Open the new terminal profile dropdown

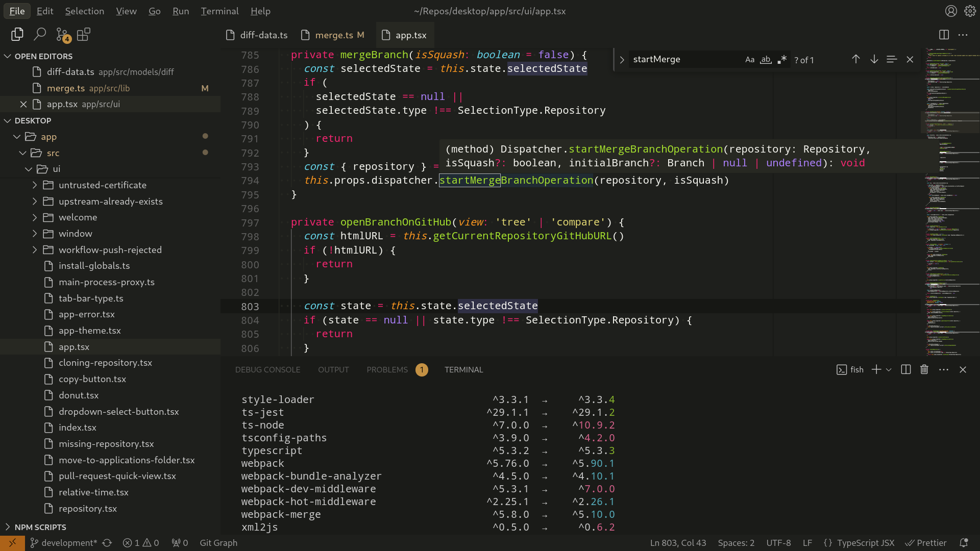[x=889, y=369]
